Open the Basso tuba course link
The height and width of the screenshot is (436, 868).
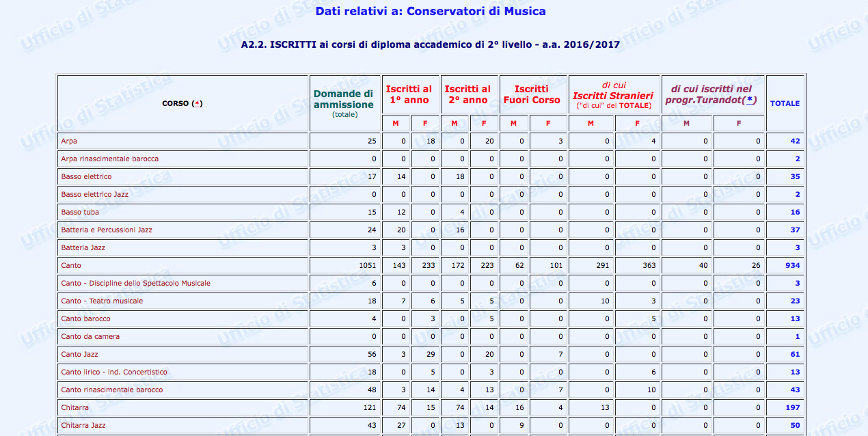coord(80,213)
